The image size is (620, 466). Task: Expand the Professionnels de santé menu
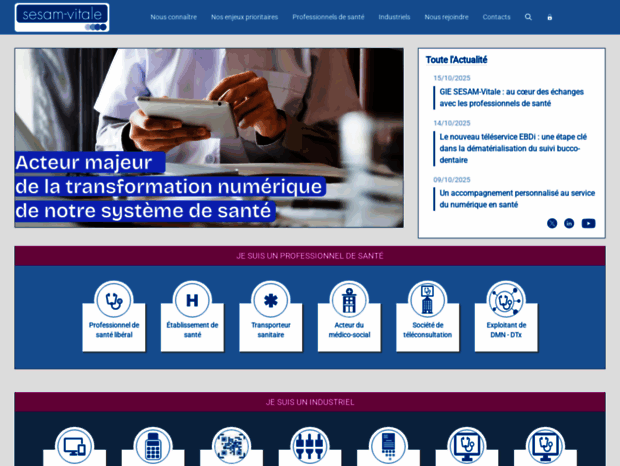(x=328, y=17)
